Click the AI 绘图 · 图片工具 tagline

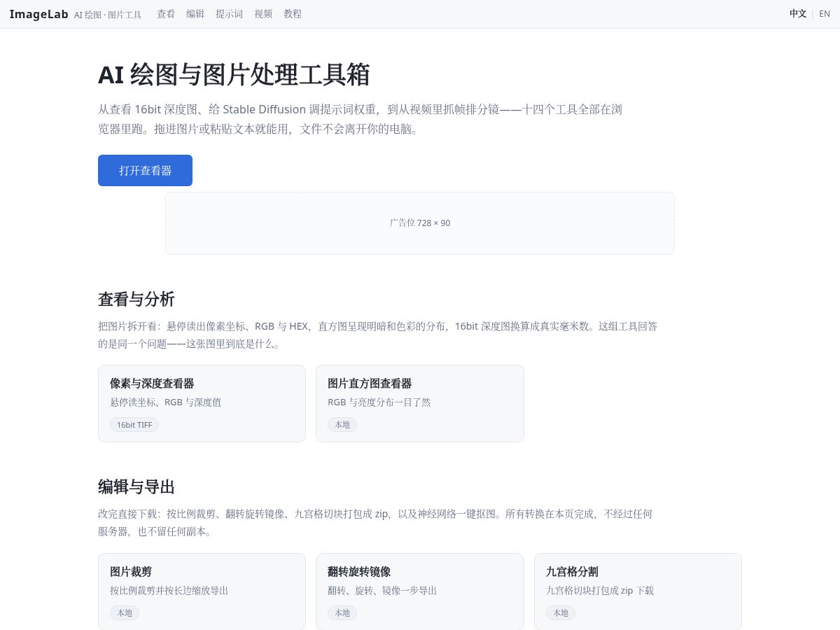click(x=108, y=14)
